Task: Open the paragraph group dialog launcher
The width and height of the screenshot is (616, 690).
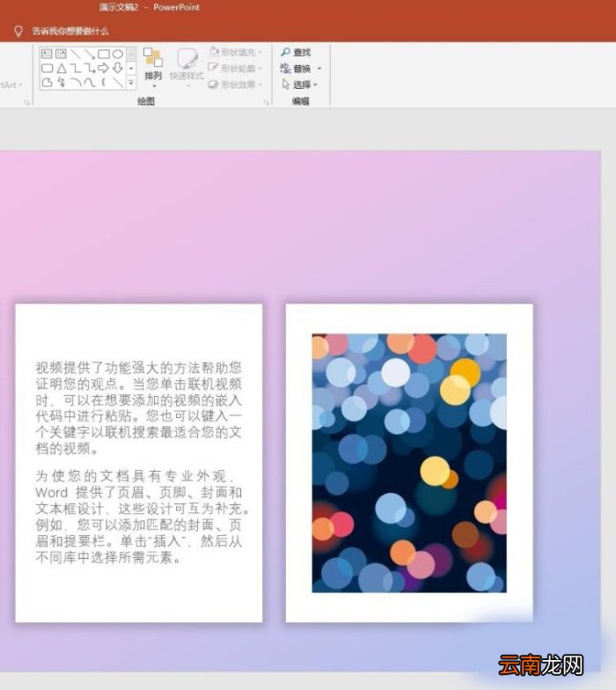Action: [x=26, y=102]
